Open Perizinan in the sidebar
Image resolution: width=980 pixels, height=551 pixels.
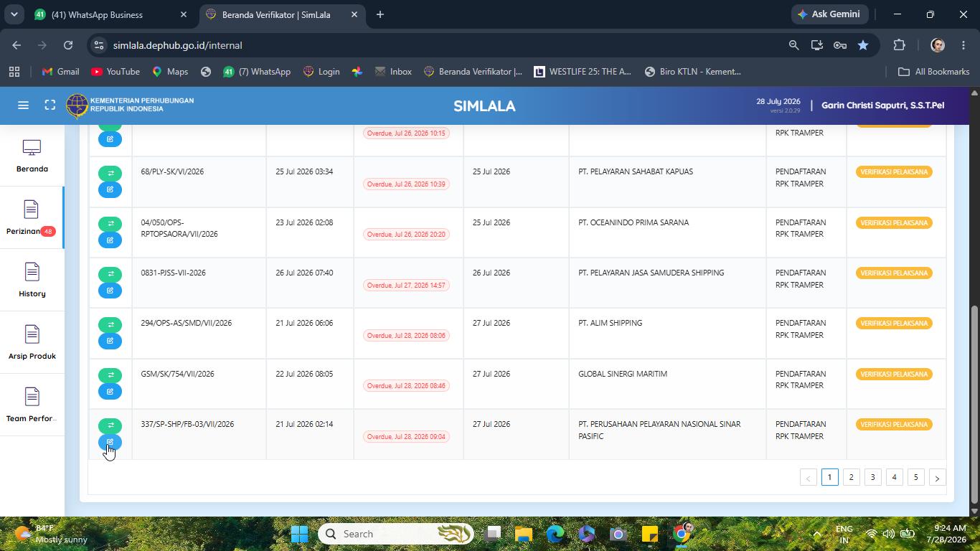pos(31,218)
